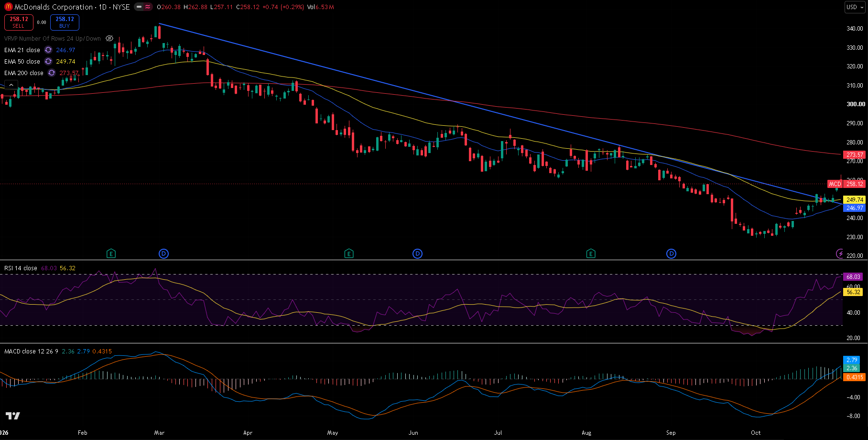Click the orange 0.4315 MACD axis label
Viewport: 868px width, 440px height.
855,377
